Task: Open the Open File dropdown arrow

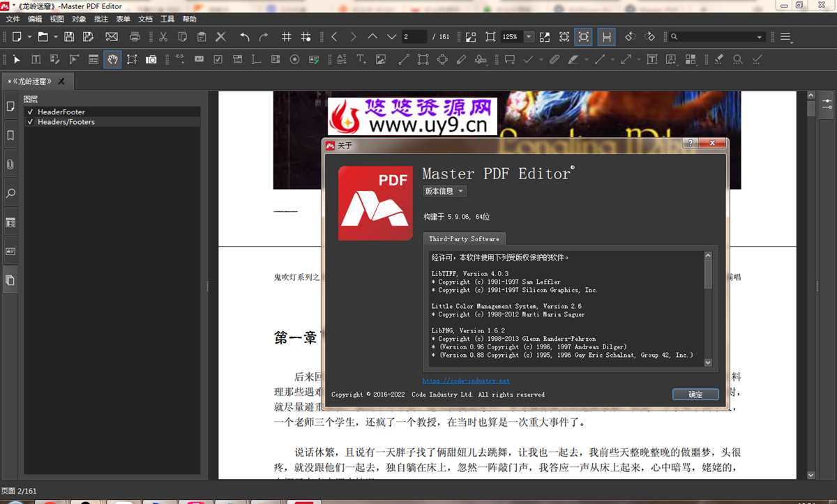Action: point(56,38)
